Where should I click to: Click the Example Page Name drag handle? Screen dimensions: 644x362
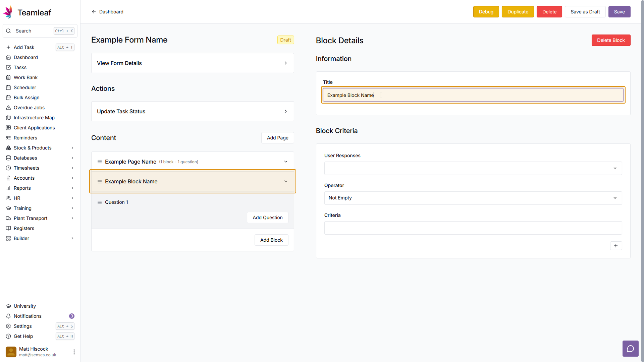coord(100,162)
